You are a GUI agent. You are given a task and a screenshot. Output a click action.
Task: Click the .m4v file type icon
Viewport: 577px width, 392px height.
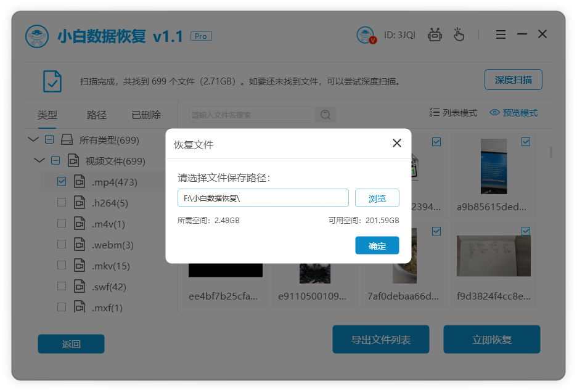(x=80, y=224)
